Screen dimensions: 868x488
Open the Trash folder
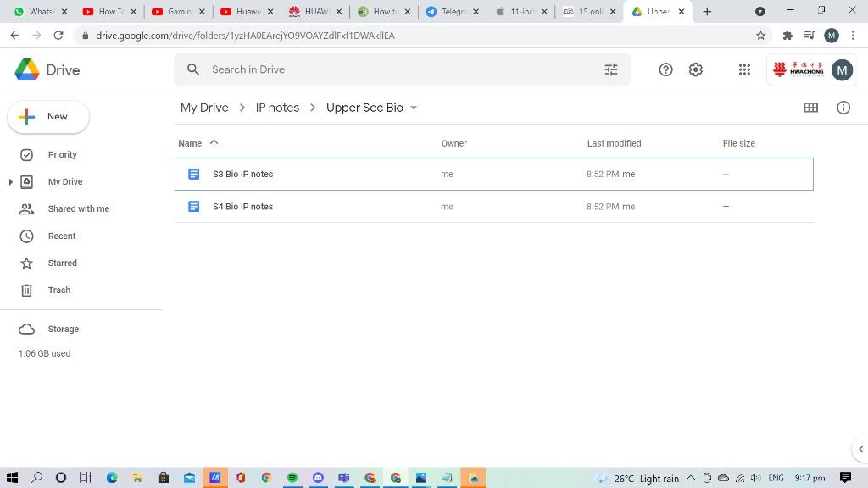58,290
